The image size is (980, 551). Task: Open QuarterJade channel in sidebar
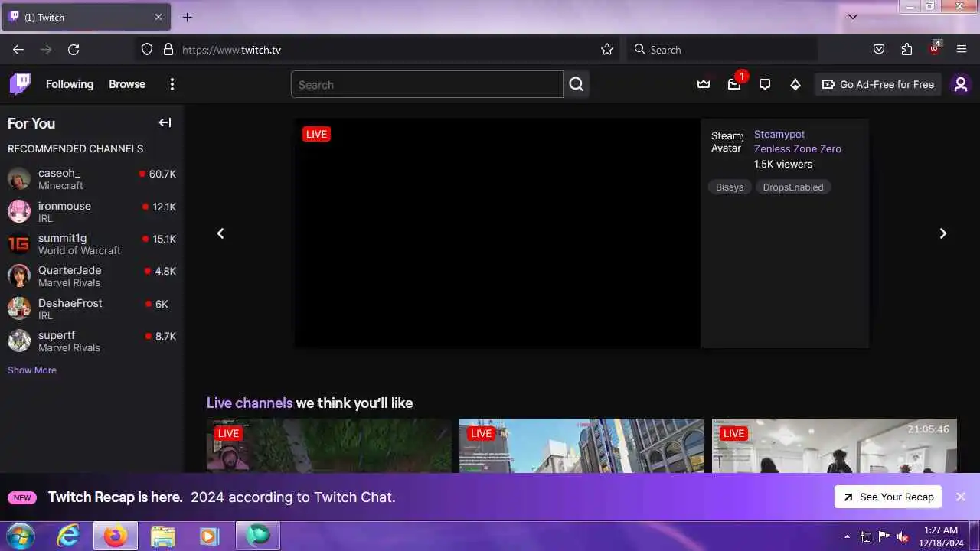click(x=92, y=276)
